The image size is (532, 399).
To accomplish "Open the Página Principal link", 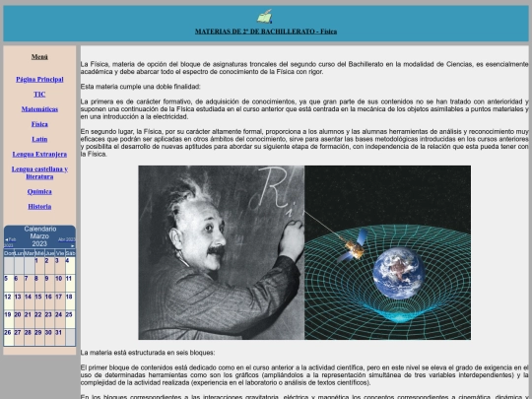I will pyautogui.click(x=39, y=80).
